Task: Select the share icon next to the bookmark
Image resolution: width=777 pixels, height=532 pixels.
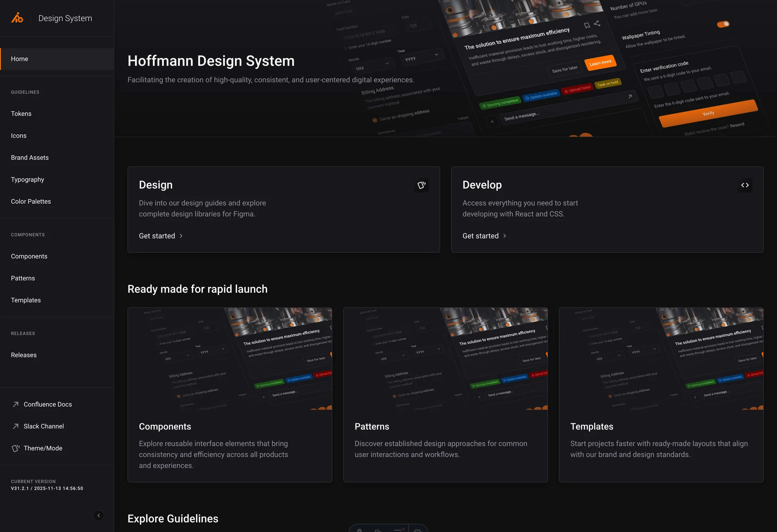Action: click(597, 24)
